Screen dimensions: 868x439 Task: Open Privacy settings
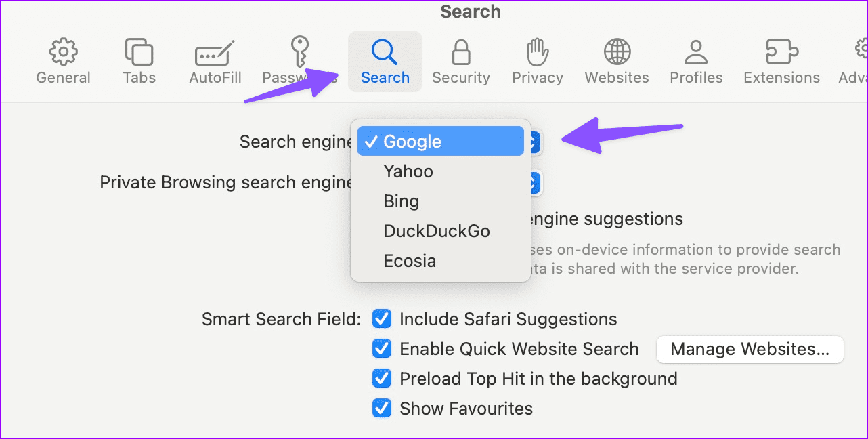click(x=537, y=60)
